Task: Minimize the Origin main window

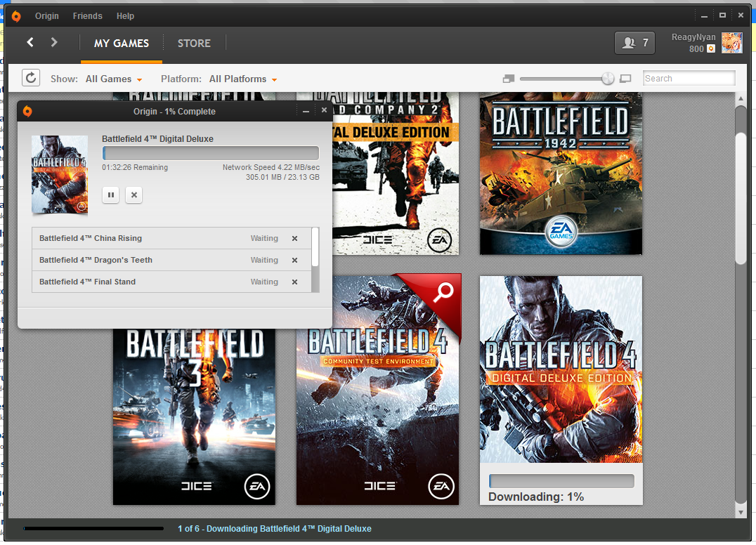Action: click(x=705, y=16)
